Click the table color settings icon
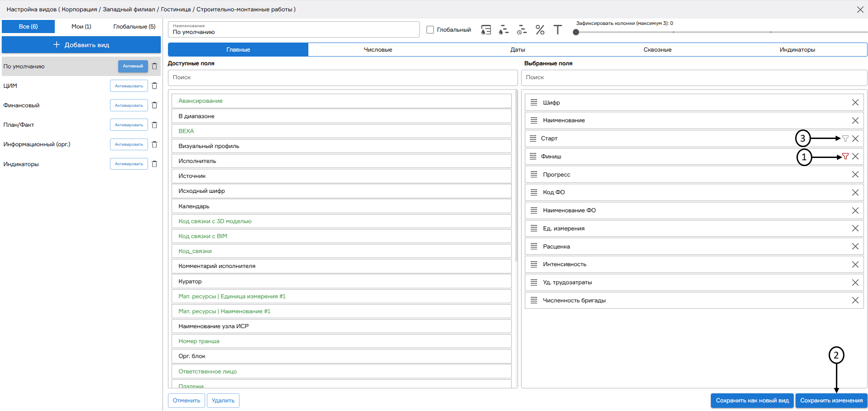 click(486, 30)
